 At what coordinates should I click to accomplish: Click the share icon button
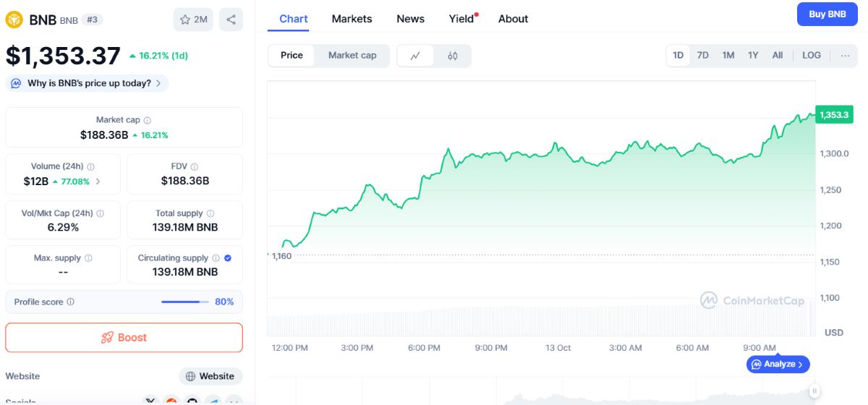point(231,20)
